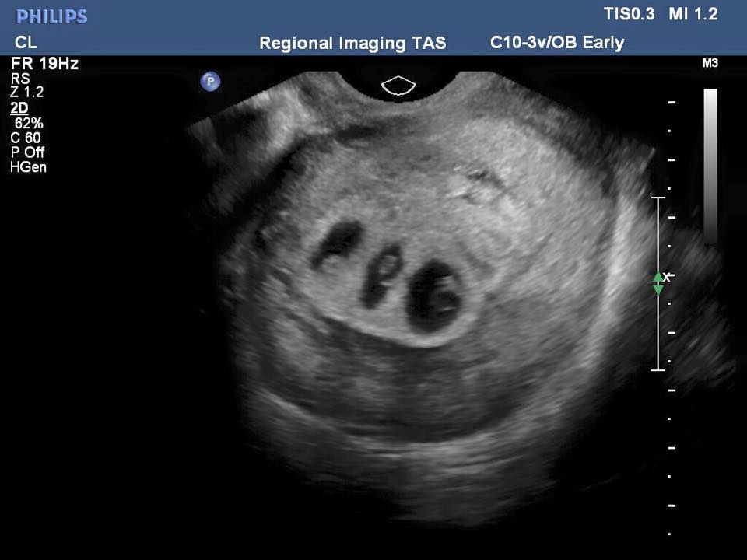Viewport: 747px width, 560px height.
Task: Click the green focal zone arrows
Action: [x=658, y=283]
